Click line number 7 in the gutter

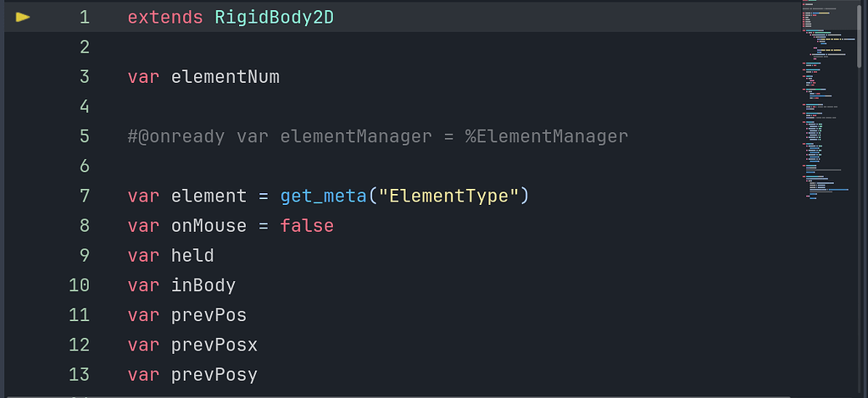pos(84,196)
